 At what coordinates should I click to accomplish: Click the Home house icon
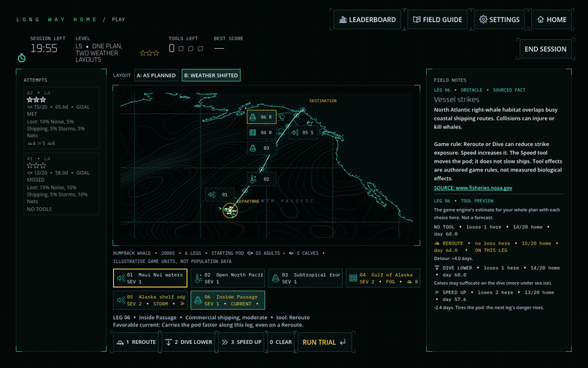pyautogui.click(x=541, y=20)
